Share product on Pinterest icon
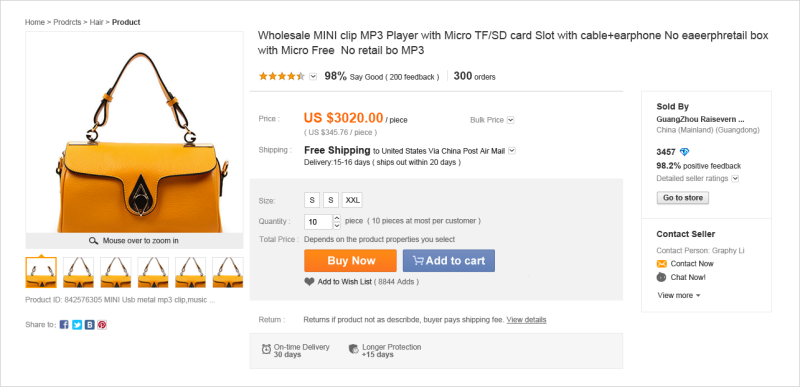Viewport: 800px width, 387px height. 102,325
